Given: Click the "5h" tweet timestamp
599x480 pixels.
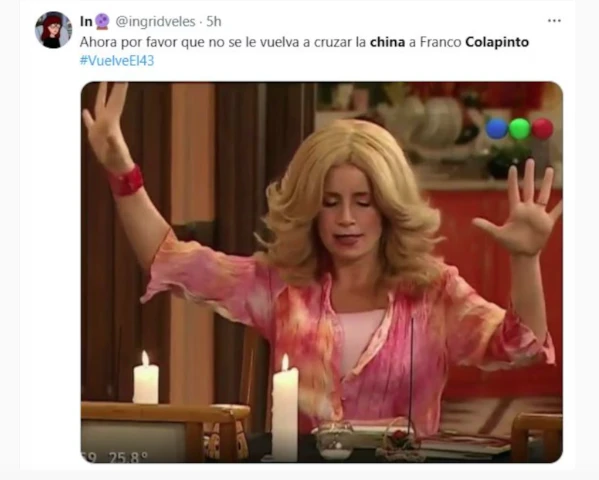Looking at the screenshot, I should pyautogui.click(x=214, y=21).
